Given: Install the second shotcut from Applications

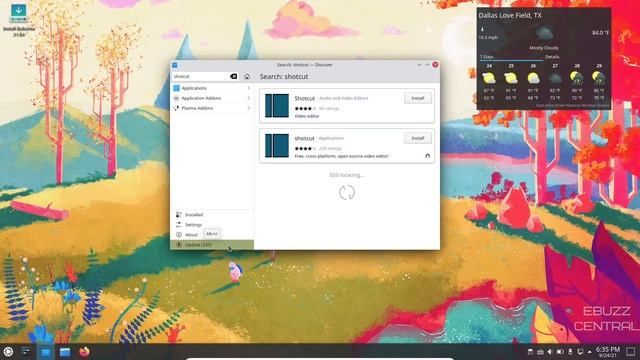Looking at the screenshot, I should pyautogui.click(x=418, y=138).
